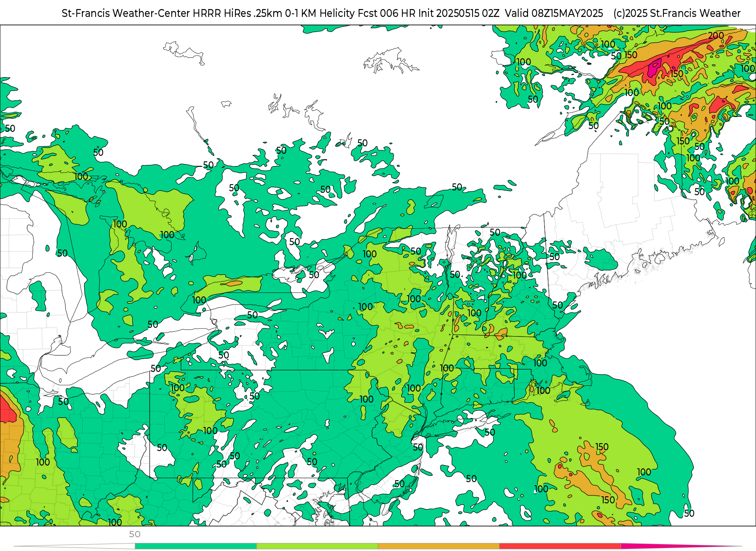This screenshot has height=551, width=756.
Task: Click the "Fcst 006 HR" forecast hour text
Action: click(387, 13)
